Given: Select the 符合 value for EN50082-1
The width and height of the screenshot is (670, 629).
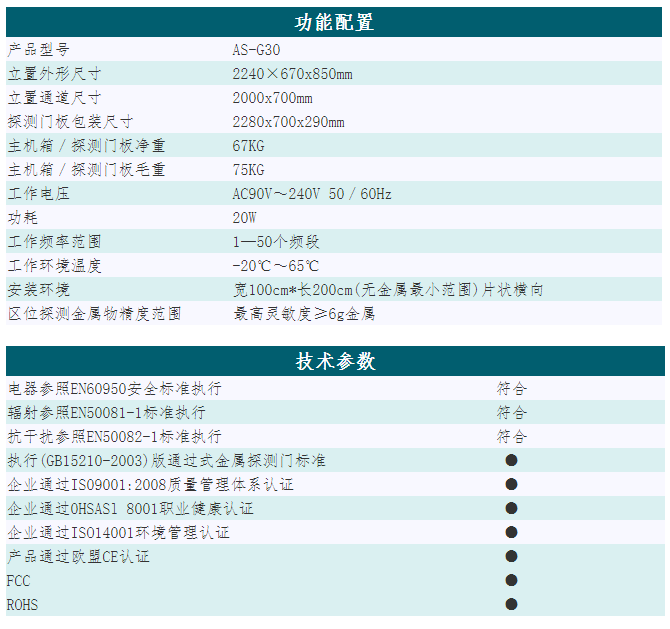Looking at the screenshot, I should click(512, 436).
